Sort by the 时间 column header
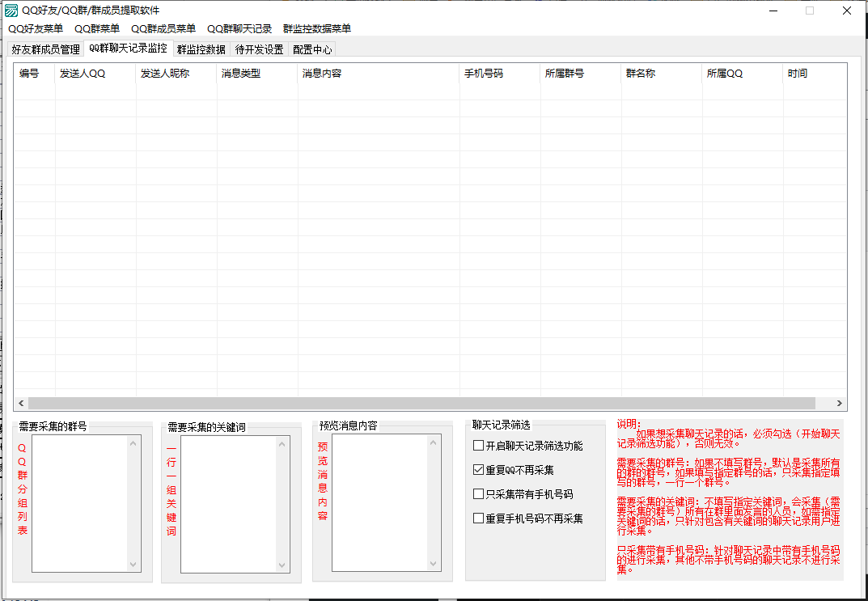Image resolution: width=868 pixels, height=601 pixels. pos(815,73)
